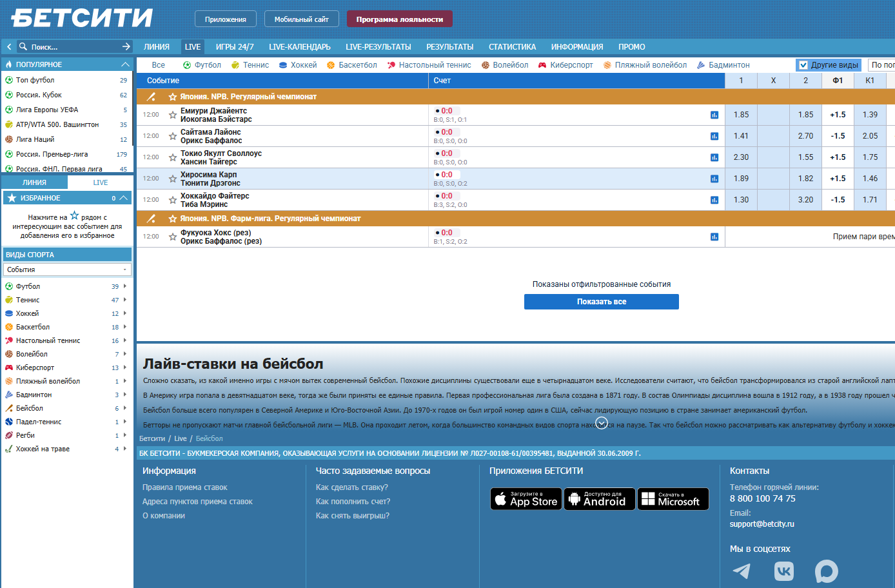Open the Мобильный сайт button
The width and height of the screenshot is (895, 588).
coord(302,19)
